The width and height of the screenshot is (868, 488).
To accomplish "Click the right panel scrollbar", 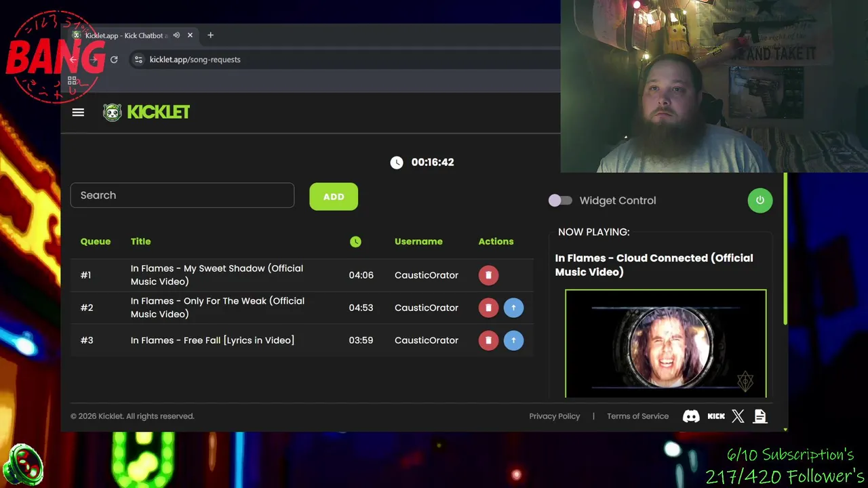I will coord(785,249).
